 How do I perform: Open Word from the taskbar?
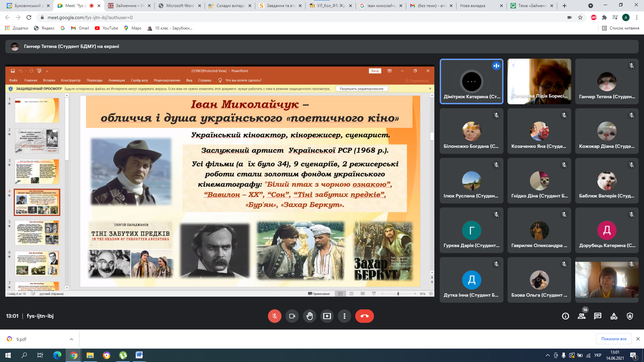(139, 355)
